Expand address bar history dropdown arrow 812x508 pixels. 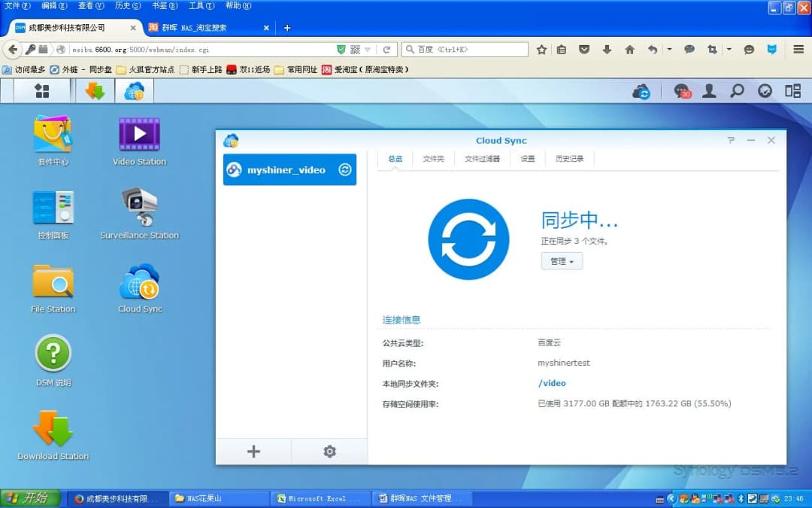[368, 50]
